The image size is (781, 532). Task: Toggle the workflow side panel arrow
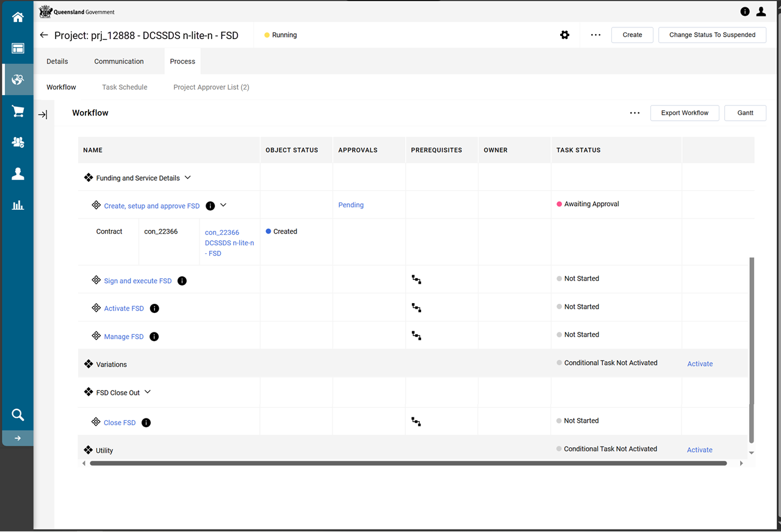pyautogui.click(x=43, y=114)
